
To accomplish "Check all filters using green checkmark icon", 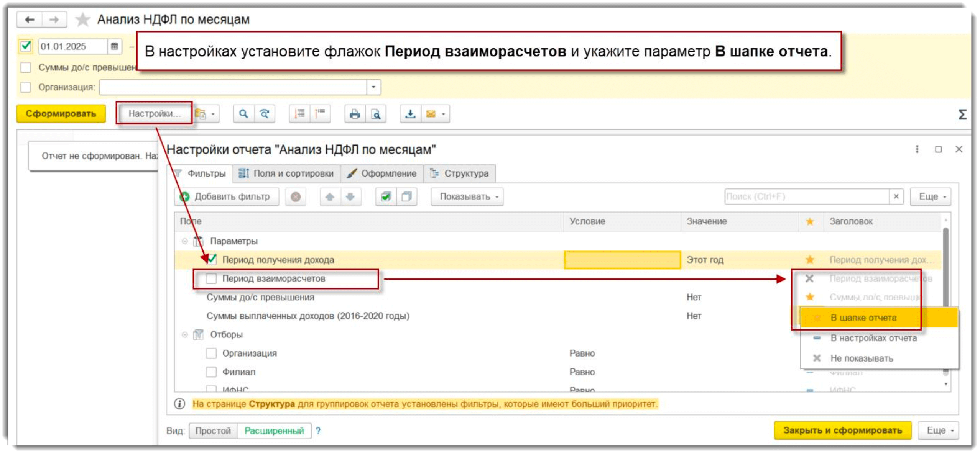I will coord(386,196).
